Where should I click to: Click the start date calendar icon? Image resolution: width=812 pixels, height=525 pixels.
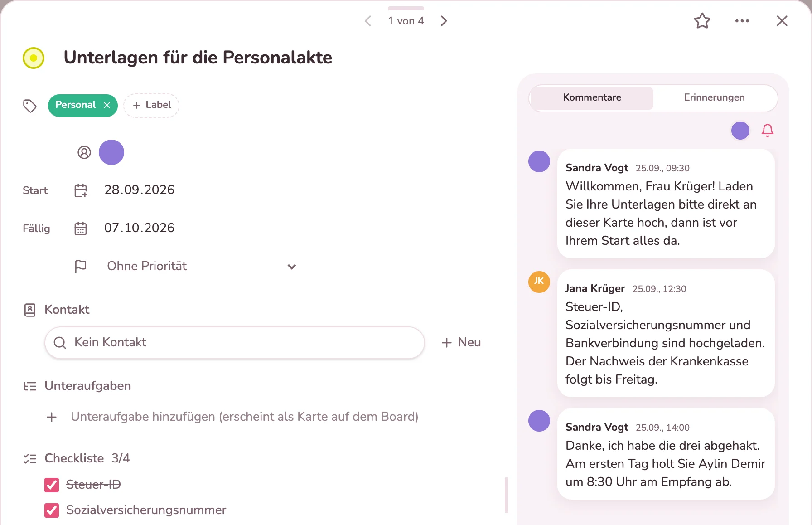[x=81, y=190]
